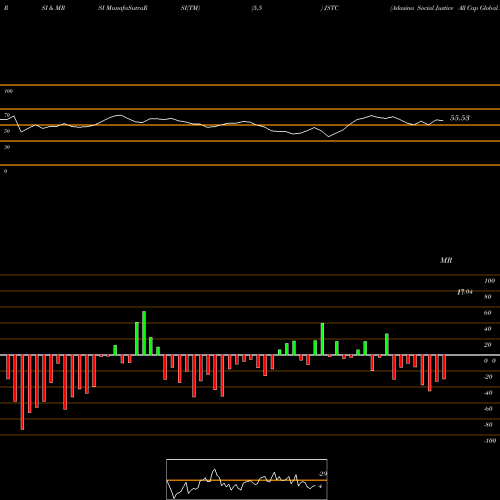
Task: Click the longest red MR bar
Action: point(22,392)
